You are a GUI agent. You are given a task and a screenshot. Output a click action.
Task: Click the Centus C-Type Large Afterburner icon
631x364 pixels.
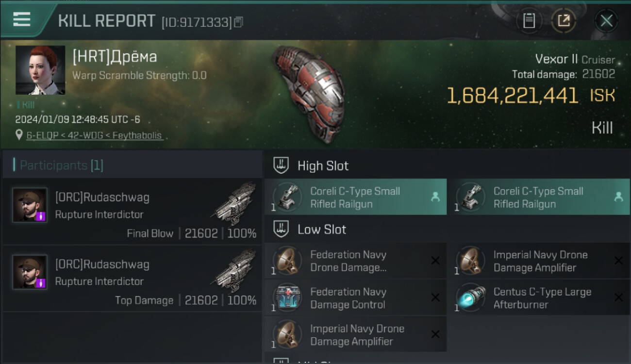point(470,298)
